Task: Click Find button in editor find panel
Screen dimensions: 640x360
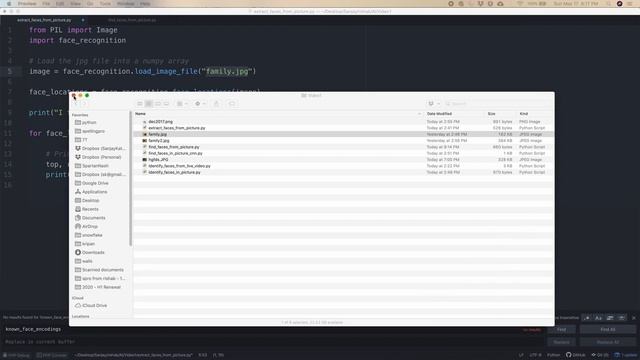Action: [x=562, y=329]
